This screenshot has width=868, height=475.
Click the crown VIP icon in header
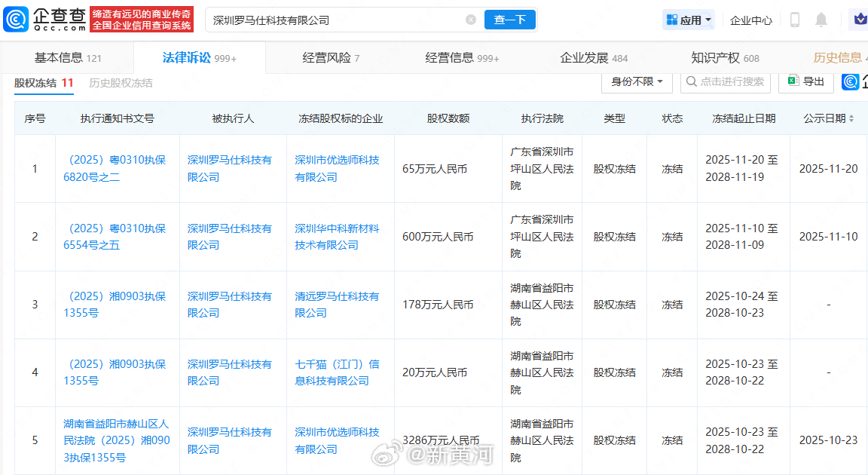point(860,20)
